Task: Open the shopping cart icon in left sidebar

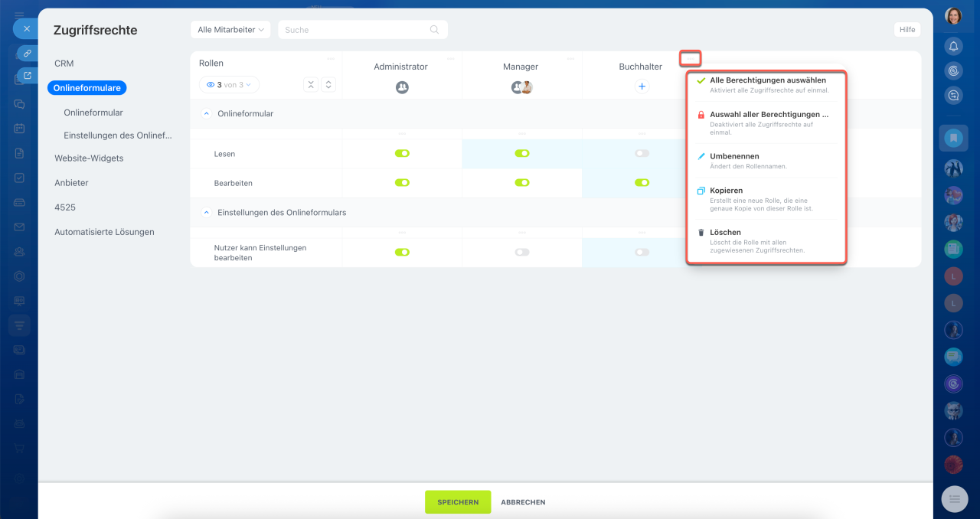Action: pos(19,449)
